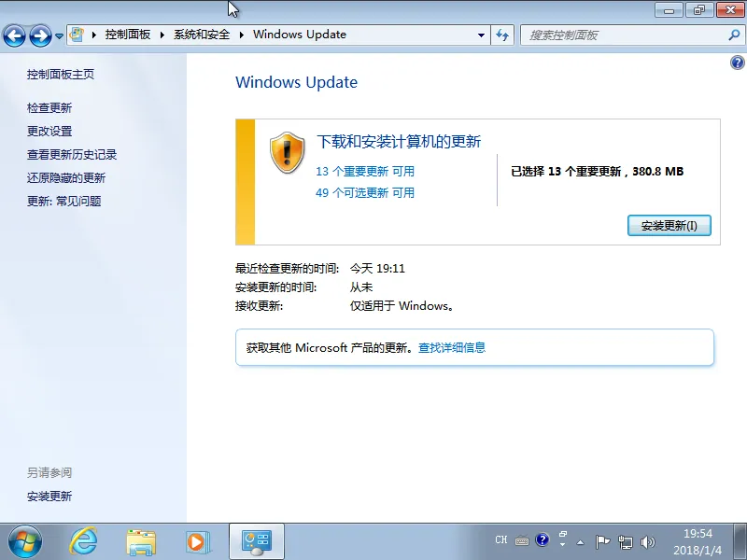Image resolution: width=747 pixels, height=560 pixels.
Task: Click the blue help icon below the search box
Action: click(x=737, y=63)
